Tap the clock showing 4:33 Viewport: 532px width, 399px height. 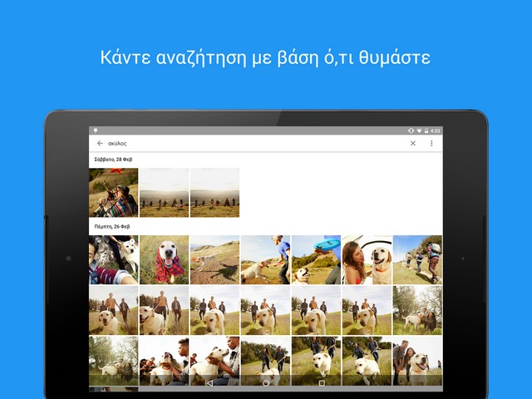click(436, 131)
